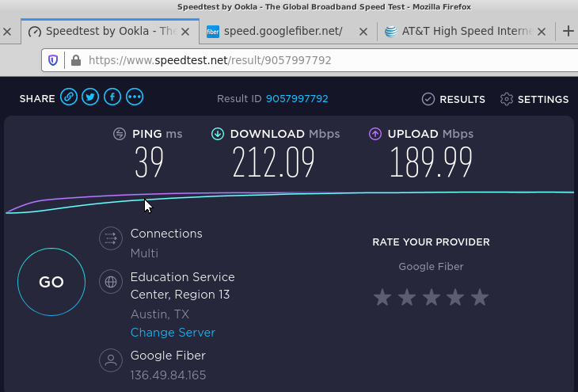Viewport: 578px width, 392px height.
Task: Open more share options (three dots)
Action: (x=135, y=97)
